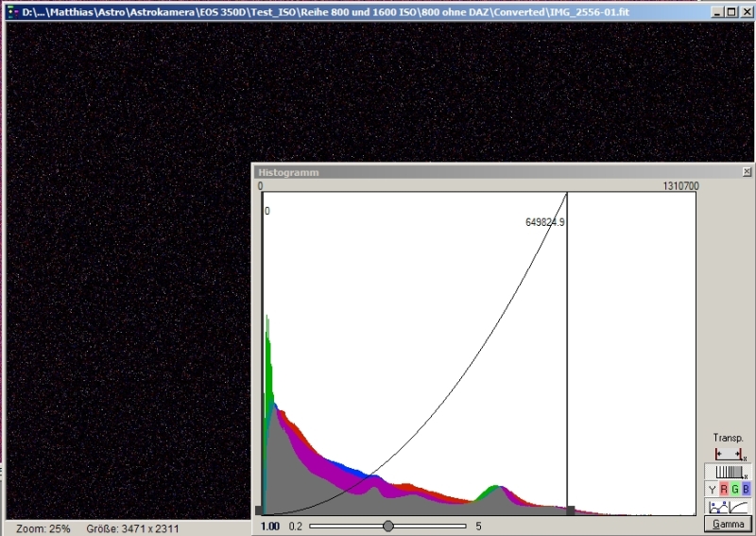Click the gamma value 1.00 readout
Image resolution: width=756 pixels, height=536 pixels.
pyautogui.click(x=270, y=526)
